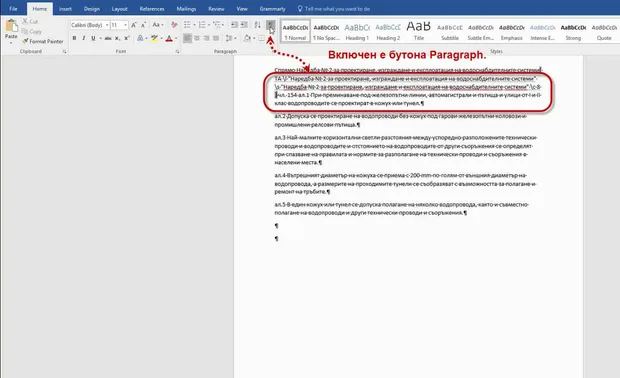Decrease the font size with Shrink Font
620x378 pixels.
pos(143,25)
